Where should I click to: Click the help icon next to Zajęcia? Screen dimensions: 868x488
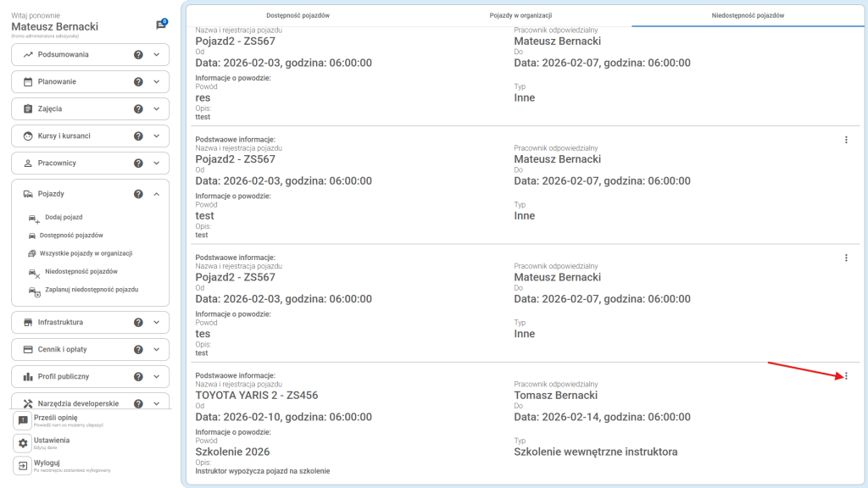pyautogui.click(x=138, y=109)
